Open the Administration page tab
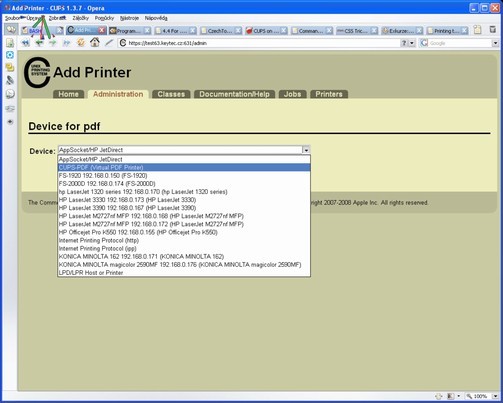 (118, 94)
